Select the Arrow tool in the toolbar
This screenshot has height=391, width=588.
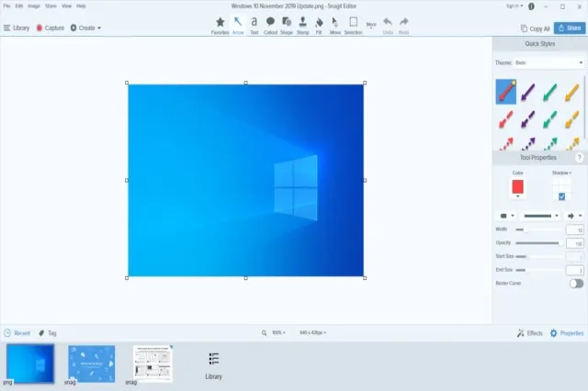237,23
